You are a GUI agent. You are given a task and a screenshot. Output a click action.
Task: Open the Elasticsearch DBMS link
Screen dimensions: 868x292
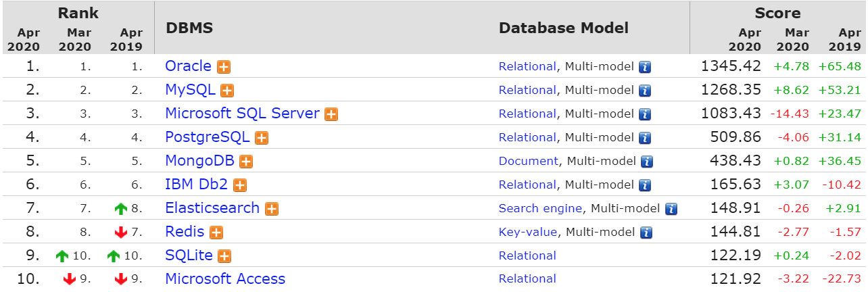coord(212,208)
